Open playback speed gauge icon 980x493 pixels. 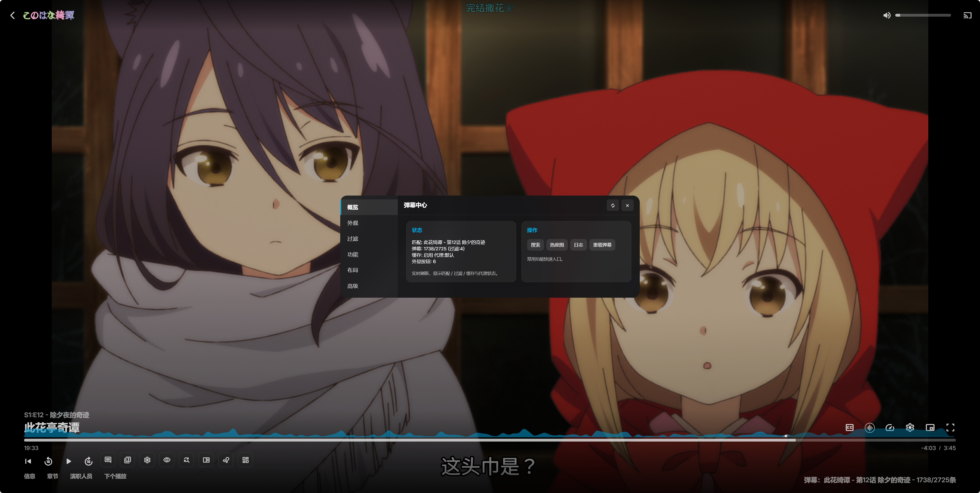[889, 427]
